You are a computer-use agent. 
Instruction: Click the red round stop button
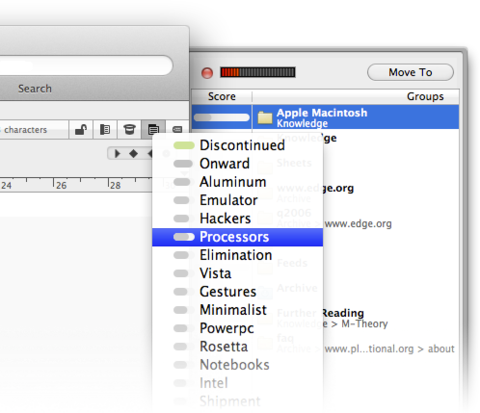pos(207,73)
